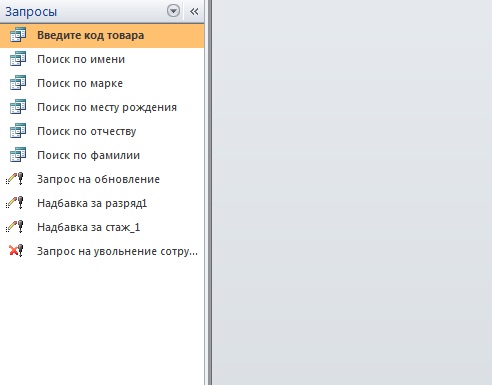Select the text Надбавка за стаж_1

point(89,227)
